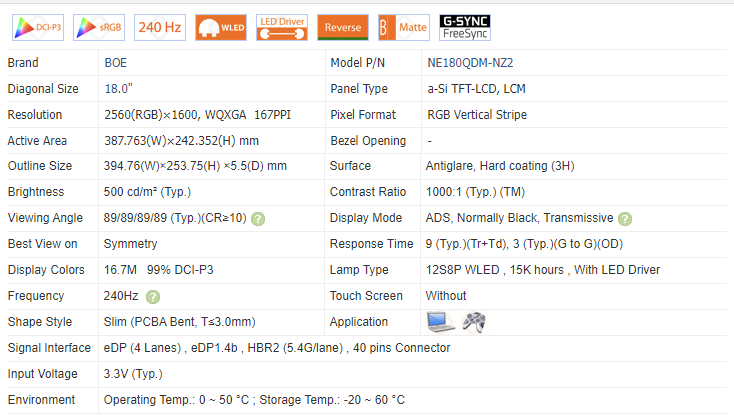734x419 pixels.
Task: Click the Signal Interface label
Action: tap(49, 348)
